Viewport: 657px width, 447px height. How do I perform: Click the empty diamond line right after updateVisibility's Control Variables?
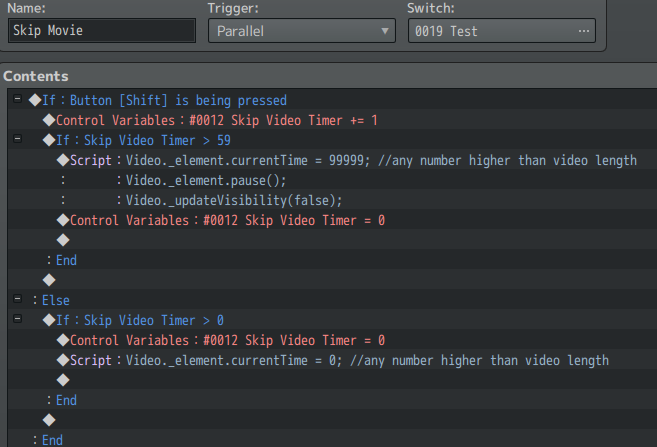click(x=62, y=240)
